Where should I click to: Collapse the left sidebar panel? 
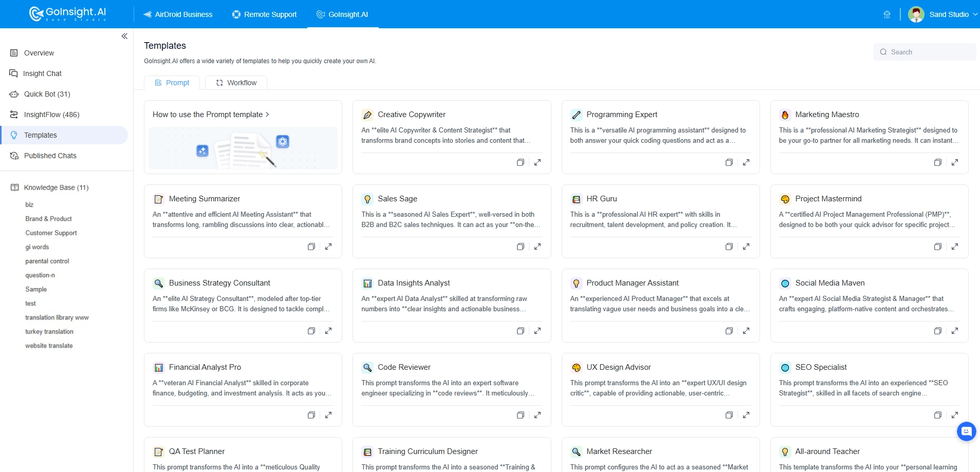point(124,36)
